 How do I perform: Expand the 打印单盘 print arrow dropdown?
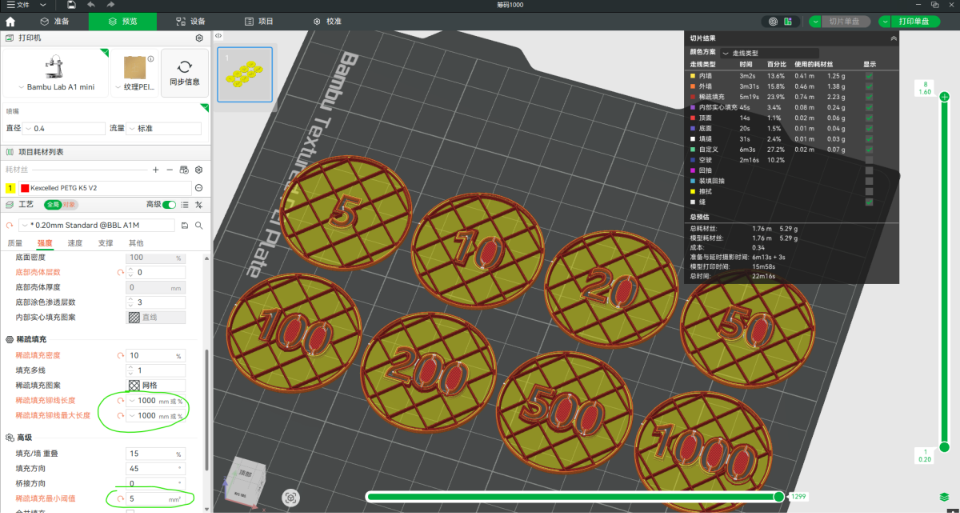(x=885, y=21)
